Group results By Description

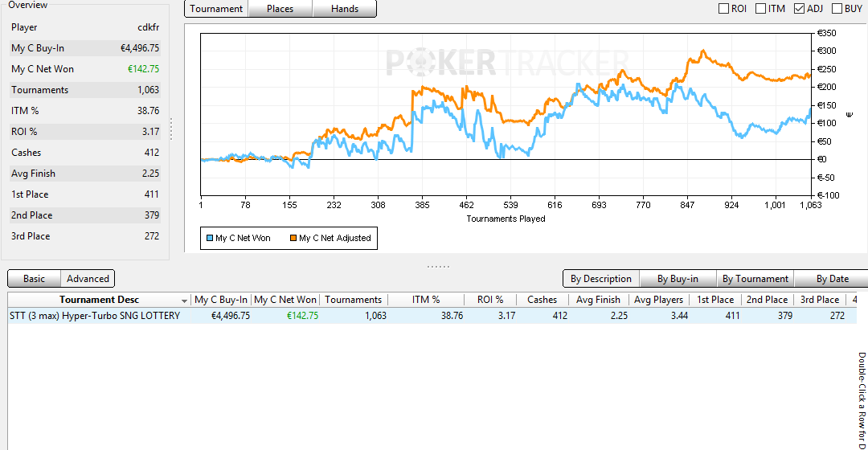[x=601, y=279]
